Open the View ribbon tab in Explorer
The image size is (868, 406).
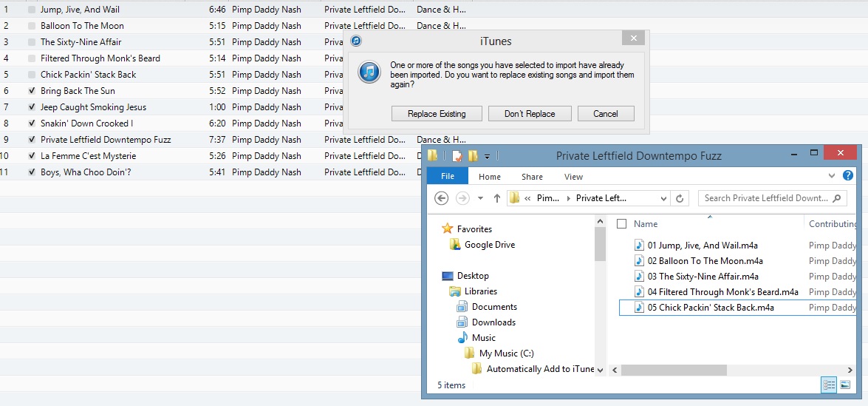tap(573, 177)
